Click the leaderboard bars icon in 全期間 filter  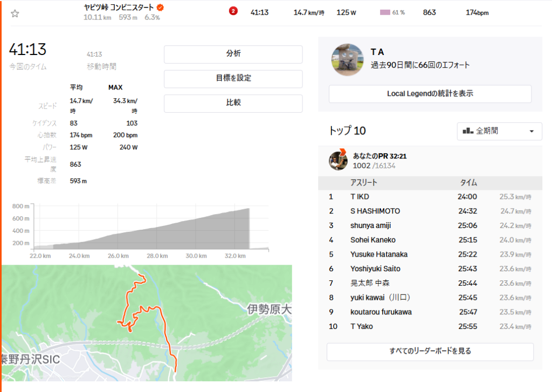click(x=467, y=131)
